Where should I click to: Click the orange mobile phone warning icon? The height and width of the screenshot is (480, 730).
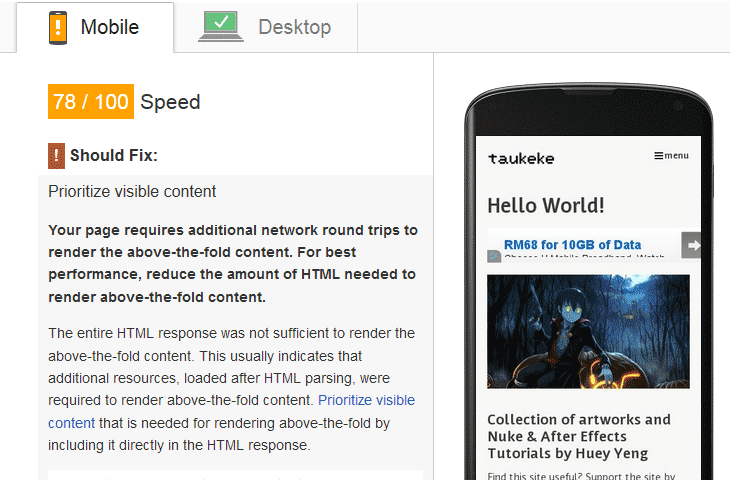click(58, 27)
